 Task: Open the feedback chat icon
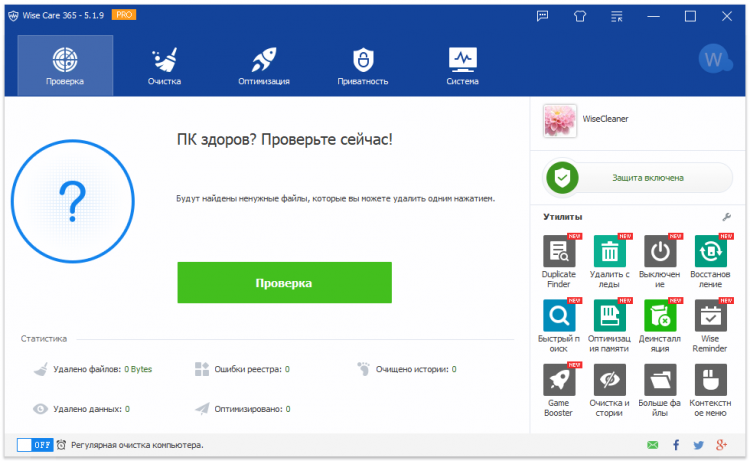coord(542,16)
